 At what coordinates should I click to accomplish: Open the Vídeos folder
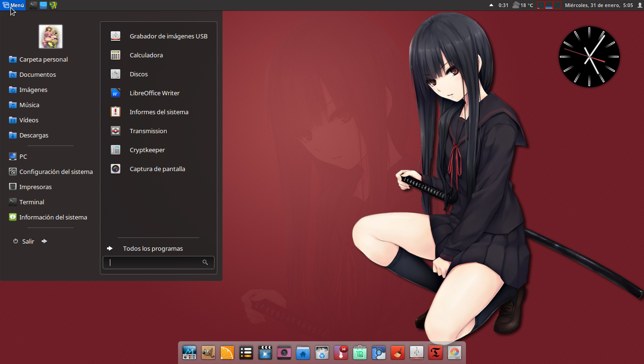[x=24, y=120]
